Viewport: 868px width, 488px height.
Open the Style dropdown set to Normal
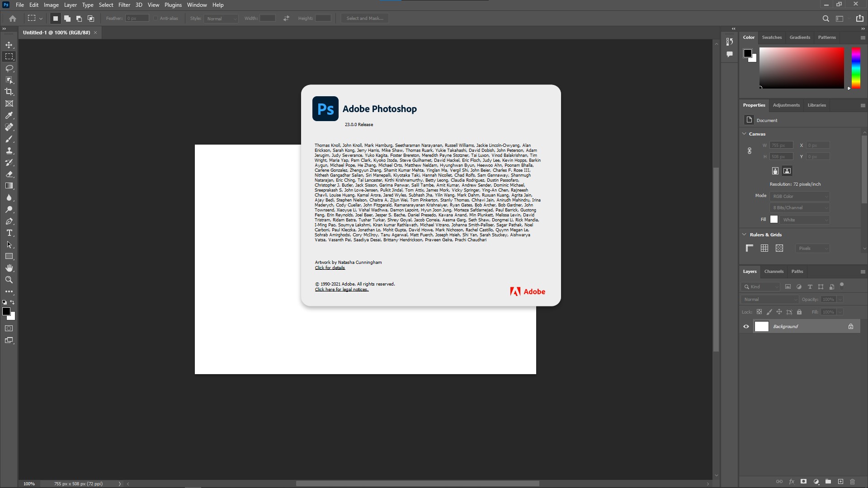(x=221, y=19)
